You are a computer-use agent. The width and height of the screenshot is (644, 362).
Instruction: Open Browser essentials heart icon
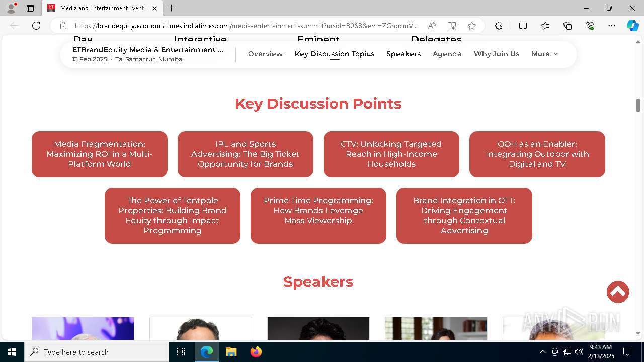pyautogui.click(x=590, y=26)
